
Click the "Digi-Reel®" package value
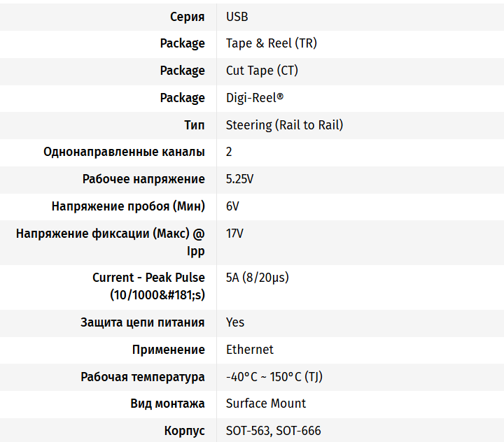click(255, 98)
